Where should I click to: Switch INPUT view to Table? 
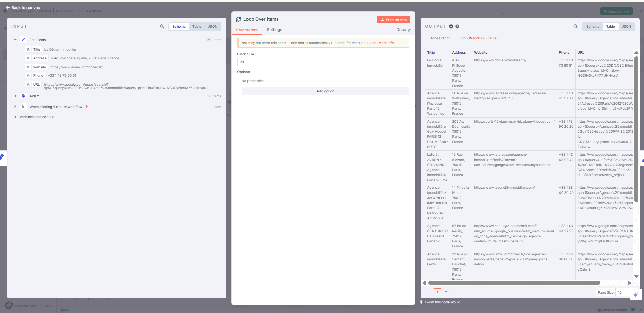[197, 26]
